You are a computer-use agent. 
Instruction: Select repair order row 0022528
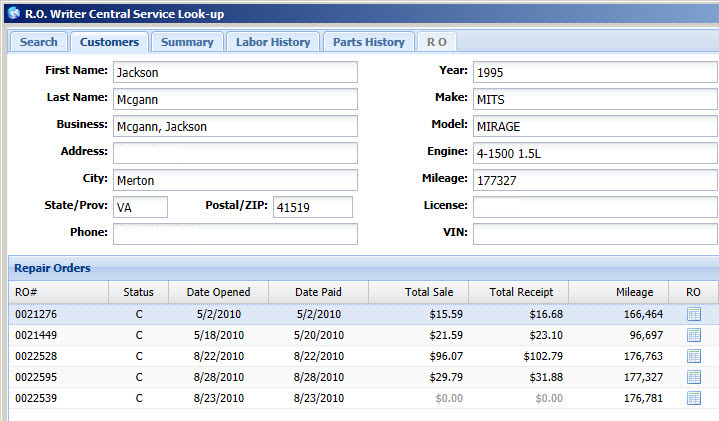[300, 356]
